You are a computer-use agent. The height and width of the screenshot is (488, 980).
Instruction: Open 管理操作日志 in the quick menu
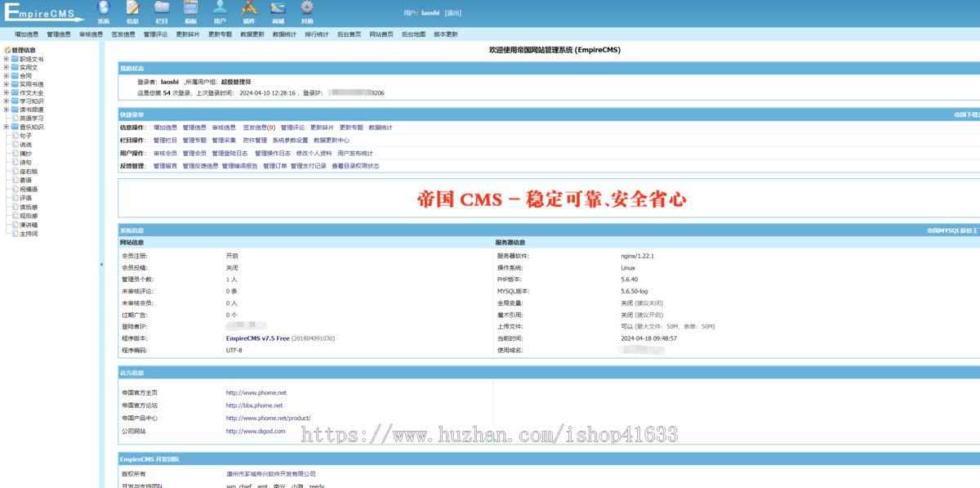tap(273, 153)
